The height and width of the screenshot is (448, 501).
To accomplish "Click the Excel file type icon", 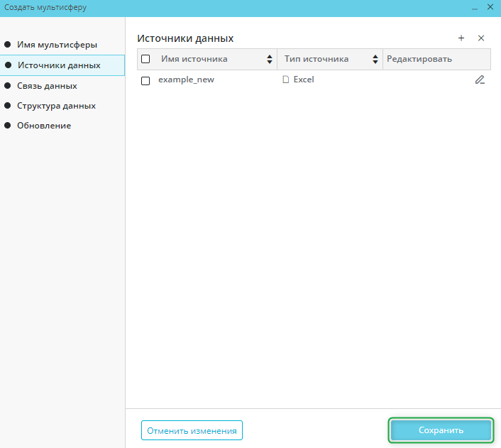I will point(286,80).
